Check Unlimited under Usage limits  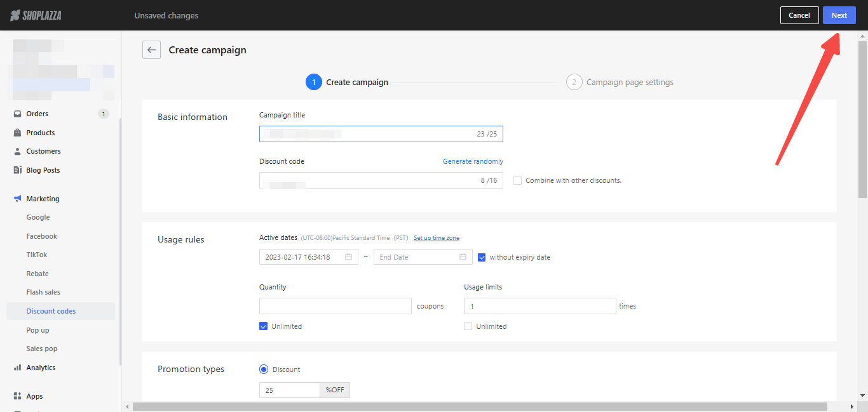point(468,326)
